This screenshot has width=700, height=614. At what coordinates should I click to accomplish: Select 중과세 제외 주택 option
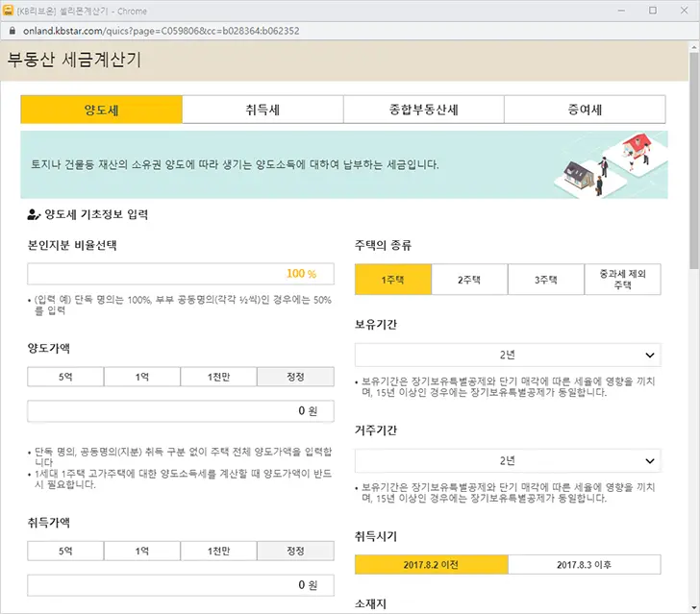click(623, 280)
